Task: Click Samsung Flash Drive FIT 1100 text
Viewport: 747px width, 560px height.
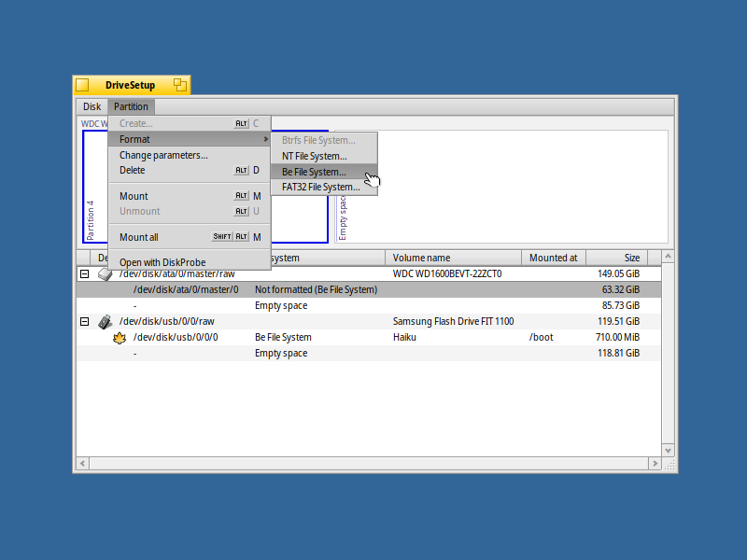Action: coord(453,321)
